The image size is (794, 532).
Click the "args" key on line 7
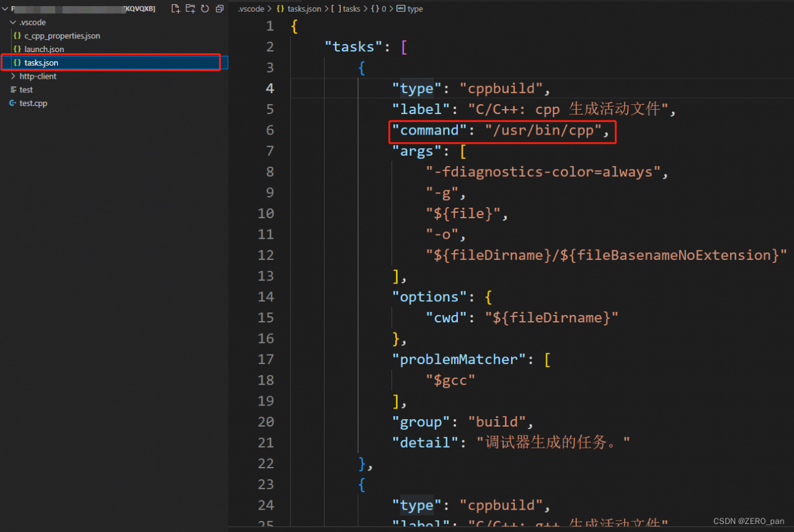[x=417, y=151]
